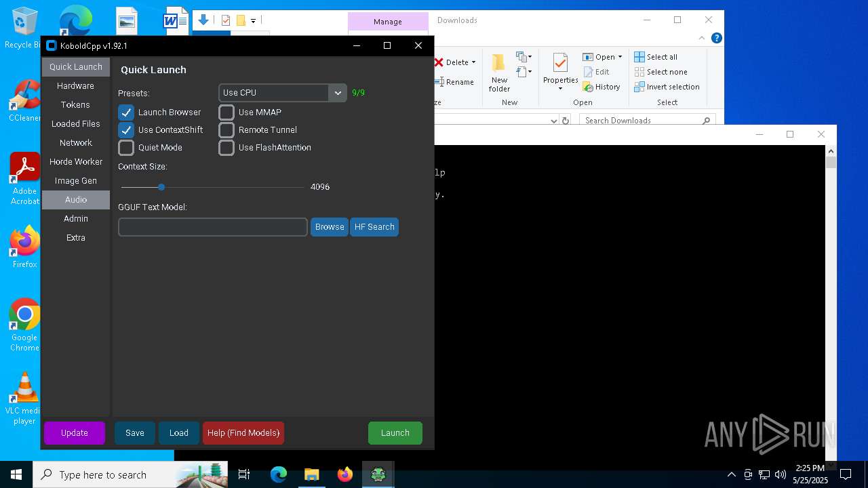Open the Recycle Bin desktop icon
Image resolution: width=868 pixels, height=488 pixels.
click(x=24, y=27)
